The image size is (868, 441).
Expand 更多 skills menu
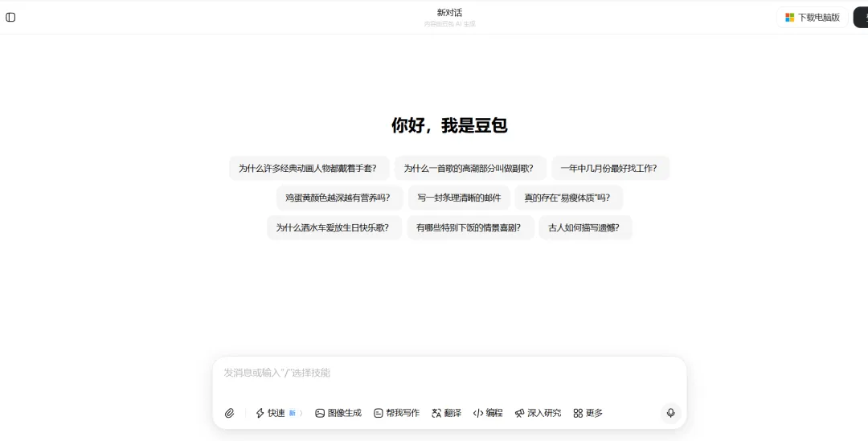click(x=588, y=413)
